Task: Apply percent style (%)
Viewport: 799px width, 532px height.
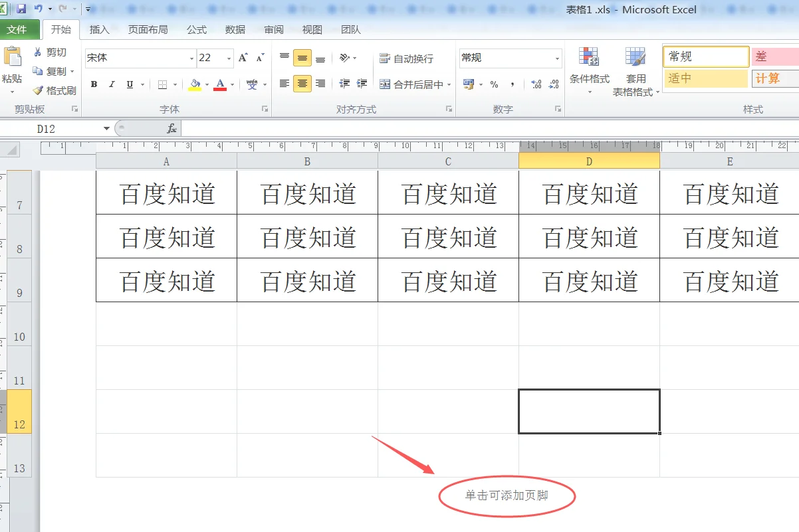Action: (494, 84)
